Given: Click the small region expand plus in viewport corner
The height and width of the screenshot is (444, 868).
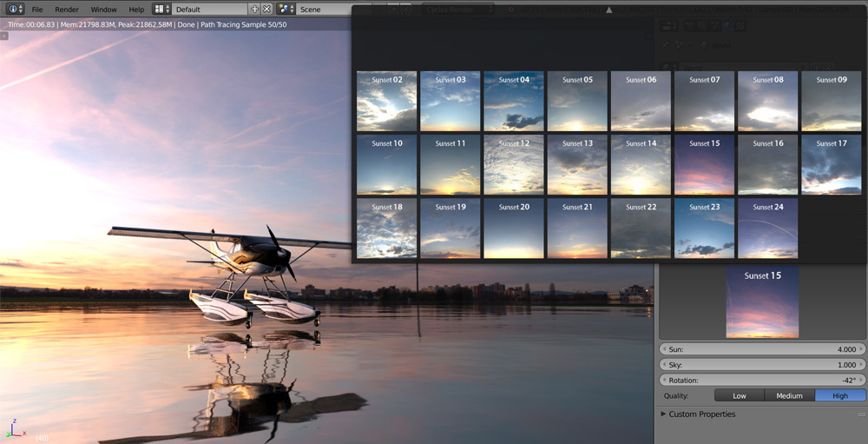Looking at the screenshot, I should 3,36.
